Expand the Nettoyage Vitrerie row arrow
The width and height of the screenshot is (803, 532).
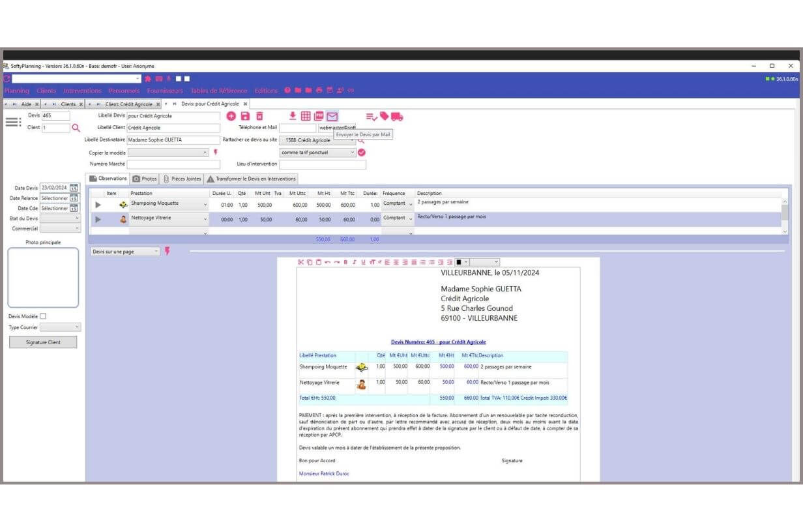[98, 219]
